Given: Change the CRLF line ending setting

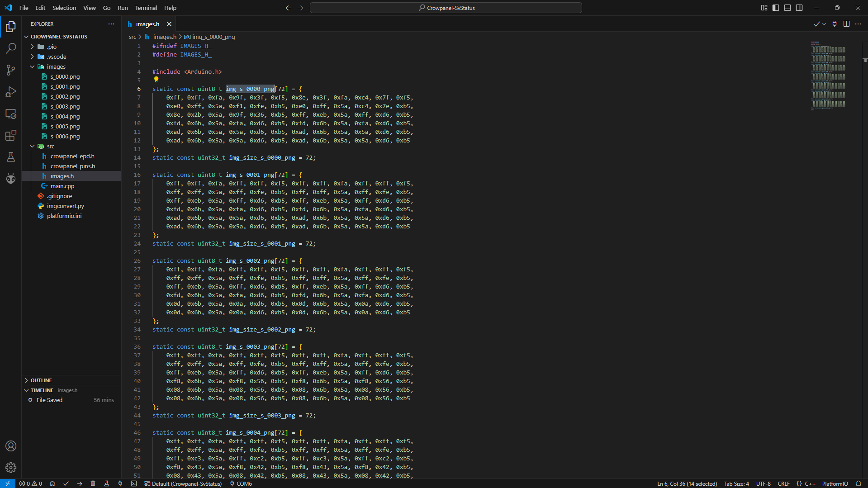Looking at the screenshot, I should point(783,483).
